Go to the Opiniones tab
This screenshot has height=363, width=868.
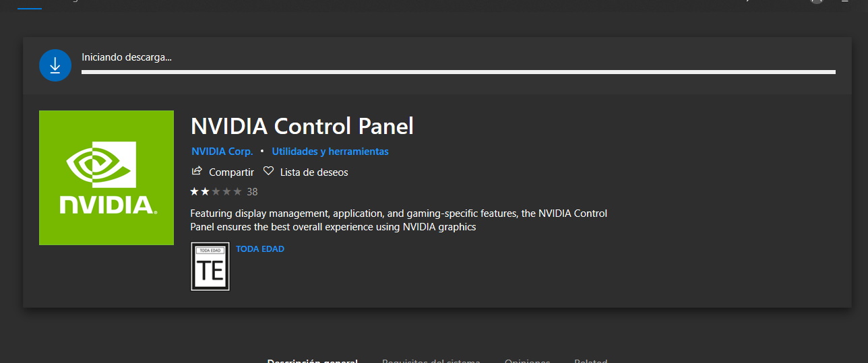pos(527,360)
